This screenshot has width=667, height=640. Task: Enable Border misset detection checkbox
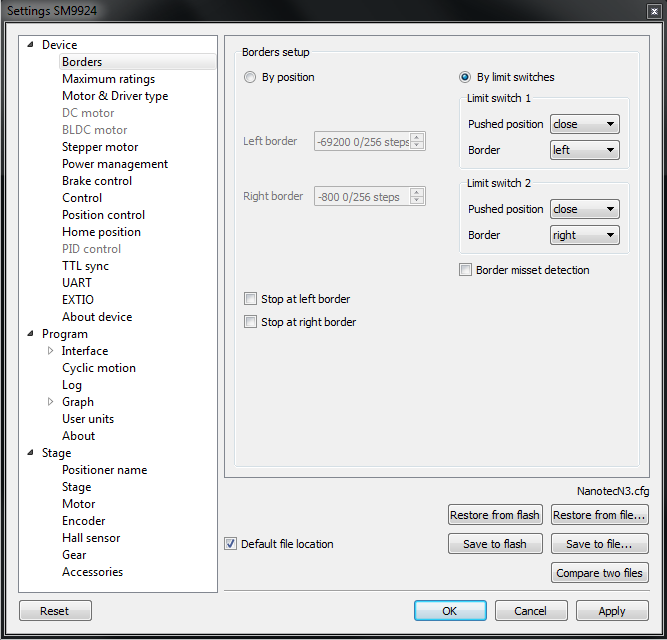(x=465, y=270)
